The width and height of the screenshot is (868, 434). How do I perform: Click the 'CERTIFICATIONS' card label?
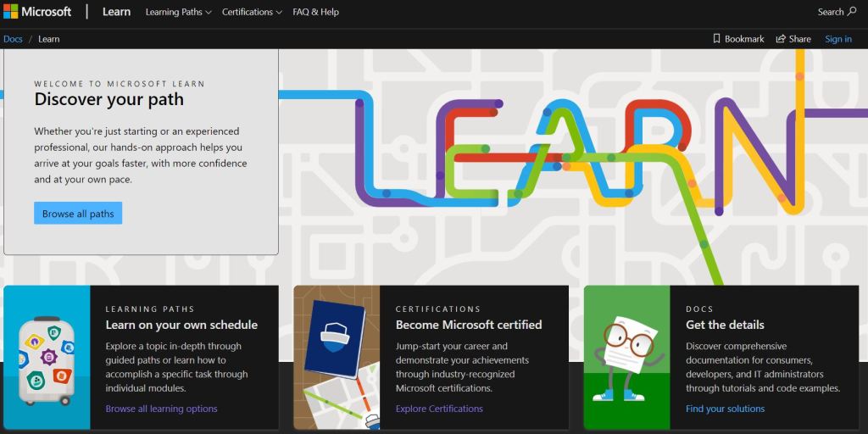pos(438,309)
